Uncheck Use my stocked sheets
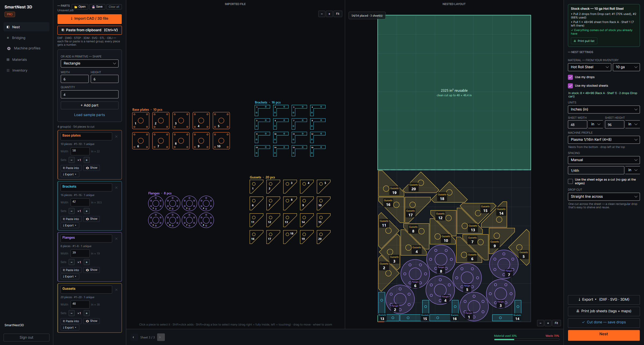The width and height of the screenshot is (644, 345). pyautogui.click(x=570, y=86)
